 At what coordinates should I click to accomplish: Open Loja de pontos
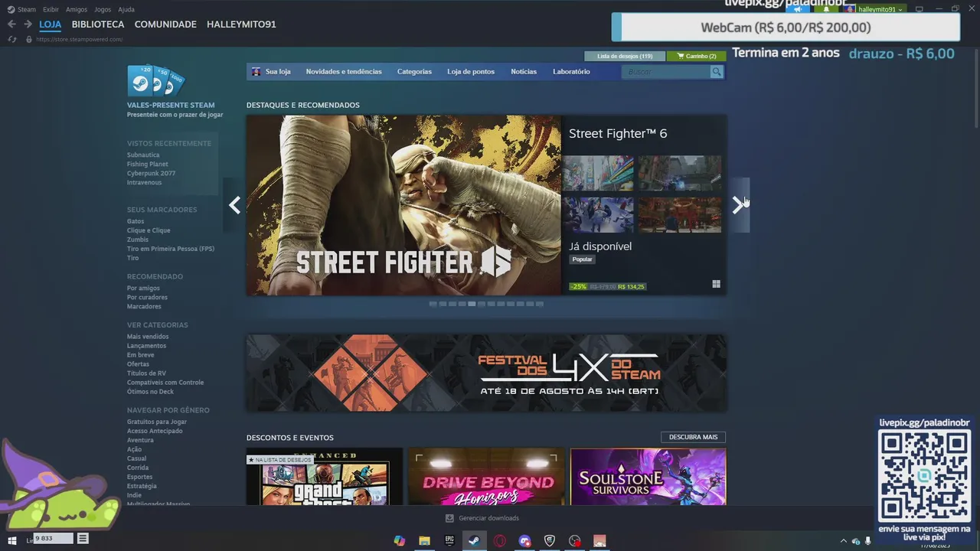(471, 71)
